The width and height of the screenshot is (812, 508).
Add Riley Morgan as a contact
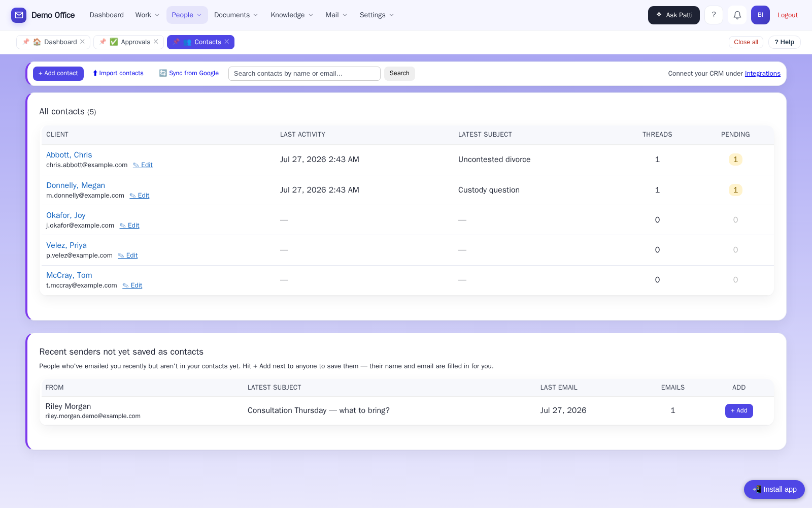(x=739, y=410)
